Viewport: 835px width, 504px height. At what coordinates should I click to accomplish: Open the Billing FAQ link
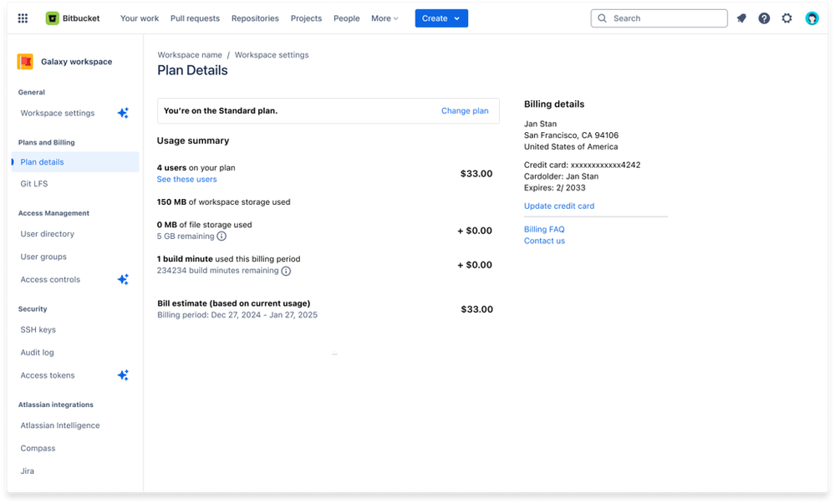coord(544,229)
